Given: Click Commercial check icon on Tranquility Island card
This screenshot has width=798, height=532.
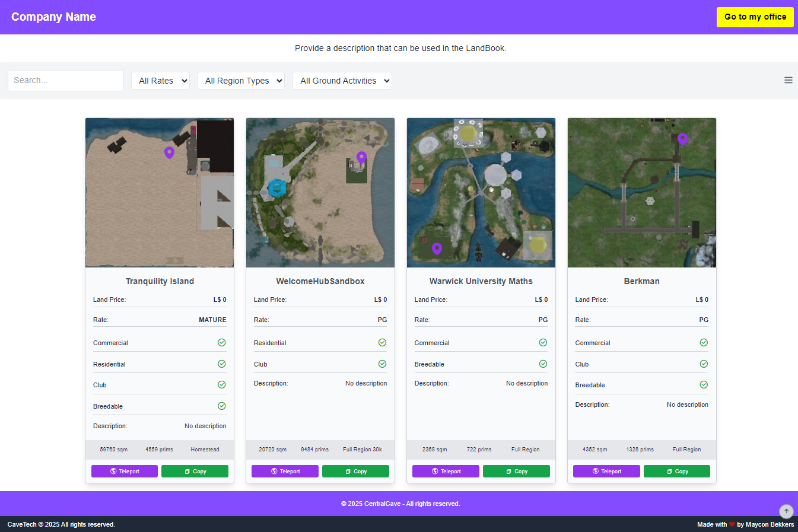Looking at the screenshot, I should point(221,342).
